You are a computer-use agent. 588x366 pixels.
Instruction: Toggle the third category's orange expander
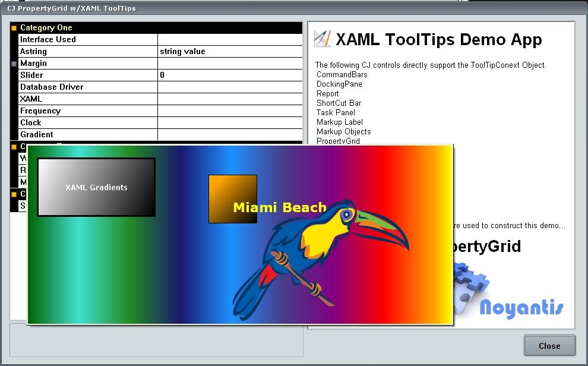coord(14,194)
